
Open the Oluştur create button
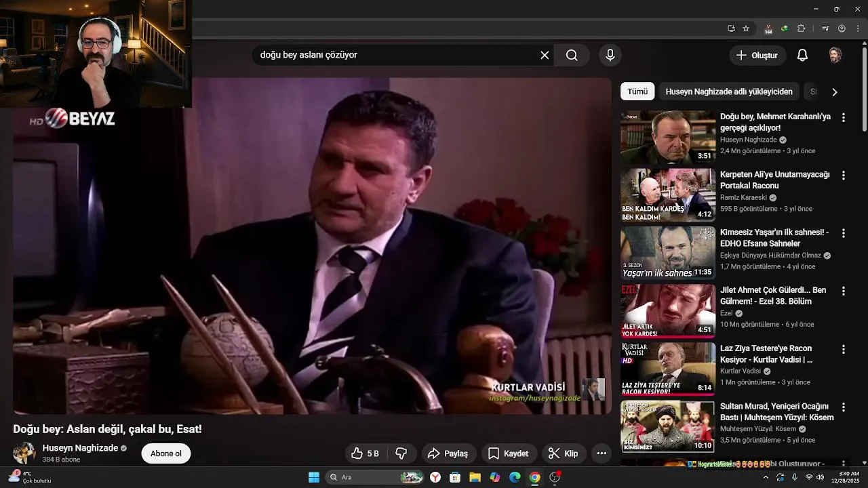[757, 56]
